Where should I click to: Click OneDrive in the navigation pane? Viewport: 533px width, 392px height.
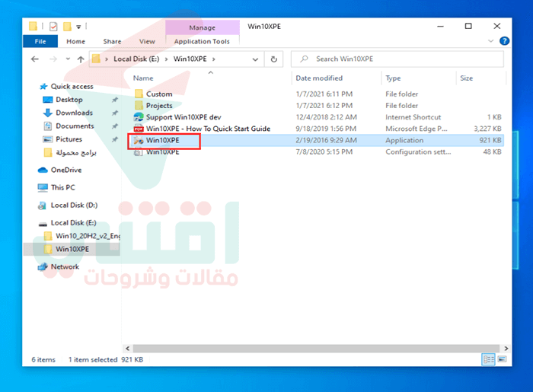[x=66, y=170]
